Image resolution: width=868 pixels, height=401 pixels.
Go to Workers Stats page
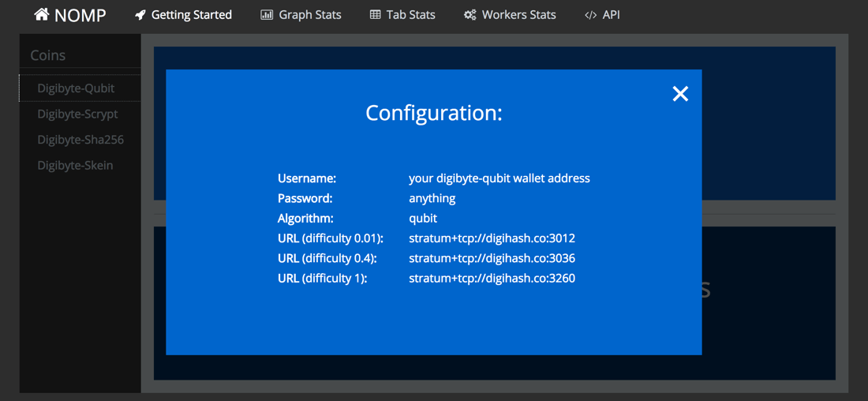518,15
